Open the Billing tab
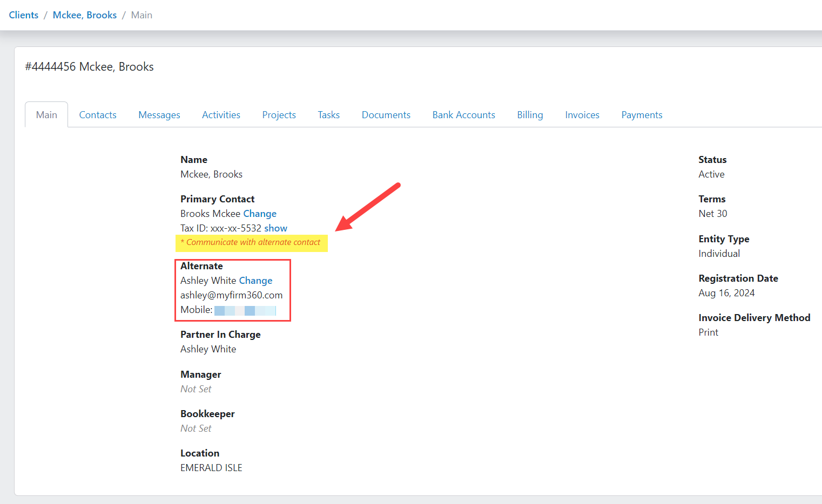Image resolution: width=822 pixels, height=504 pixels. pos(529,114)
